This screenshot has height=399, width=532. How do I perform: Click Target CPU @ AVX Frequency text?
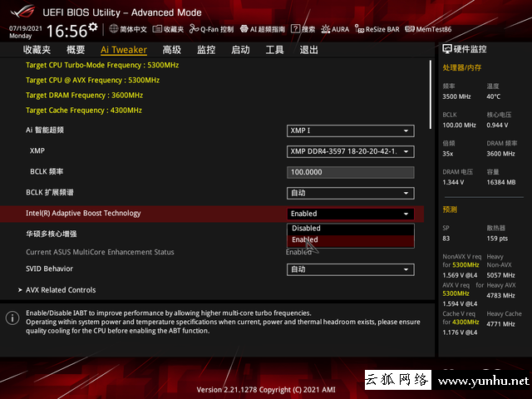(x=92, y=81)
